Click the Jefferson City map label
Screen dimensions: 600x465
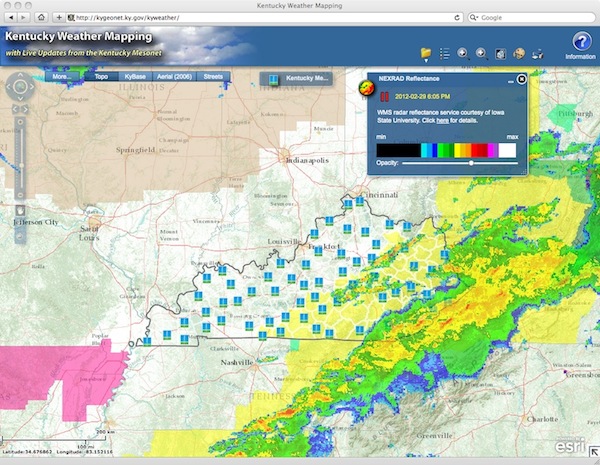(x=36, y=222)
